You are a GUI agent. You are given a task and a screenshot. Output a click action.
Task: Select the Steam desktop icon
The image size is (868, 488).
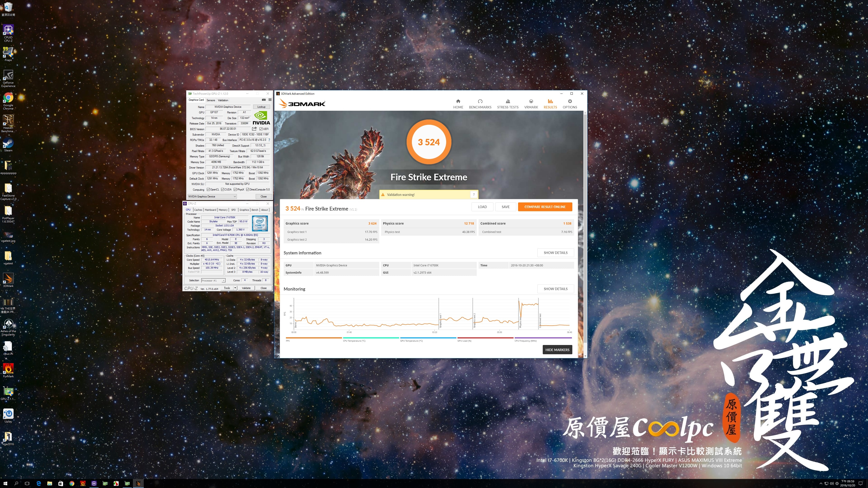pos(8,145)
